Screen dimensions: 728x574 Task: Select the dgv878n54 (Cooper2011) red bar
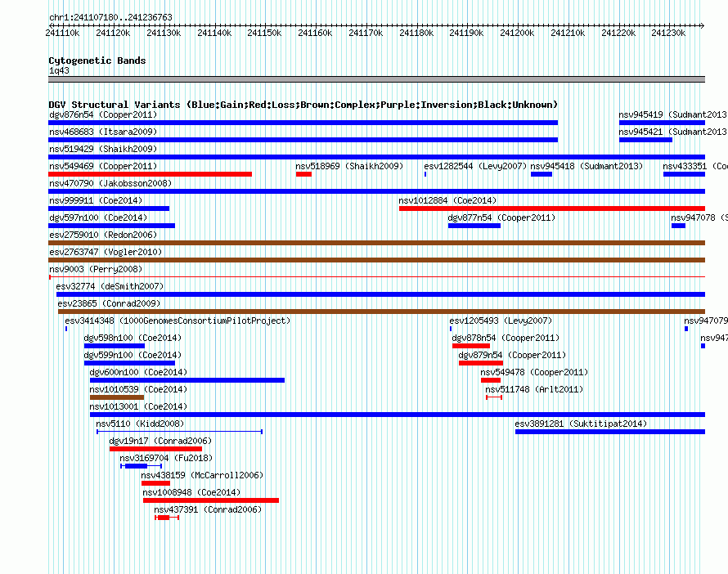[x=471, y=346]
